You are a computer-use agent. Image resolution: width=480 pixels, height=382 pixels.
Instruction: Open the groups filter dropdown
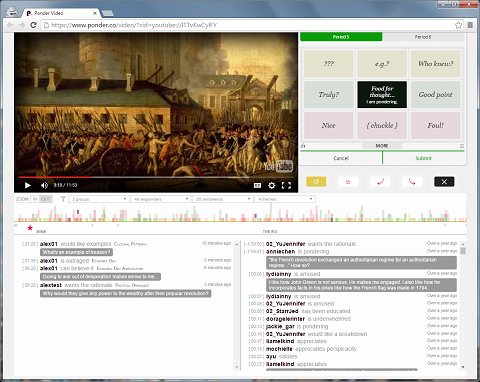(99, 199)
